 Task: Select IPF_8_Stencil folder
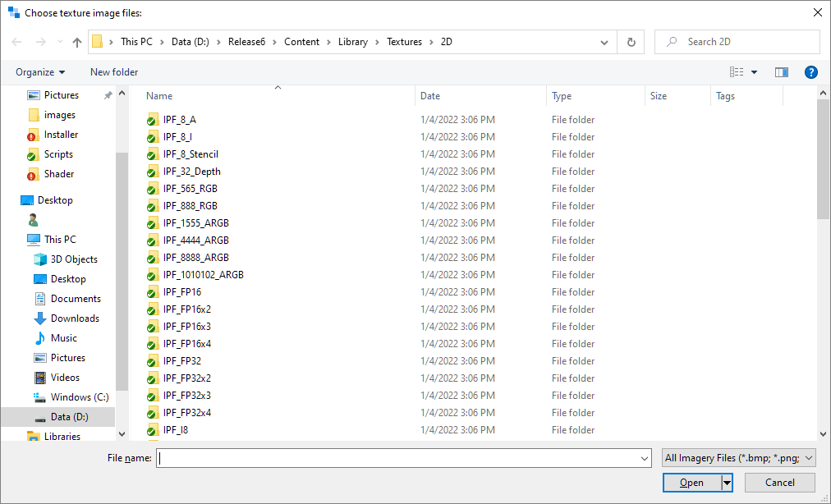coord(191,154)
